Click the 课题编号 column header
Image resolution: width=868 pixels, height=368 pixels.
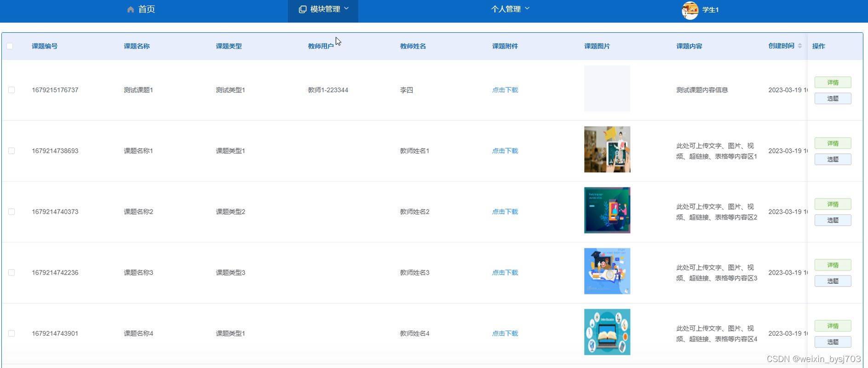point(45,46)
